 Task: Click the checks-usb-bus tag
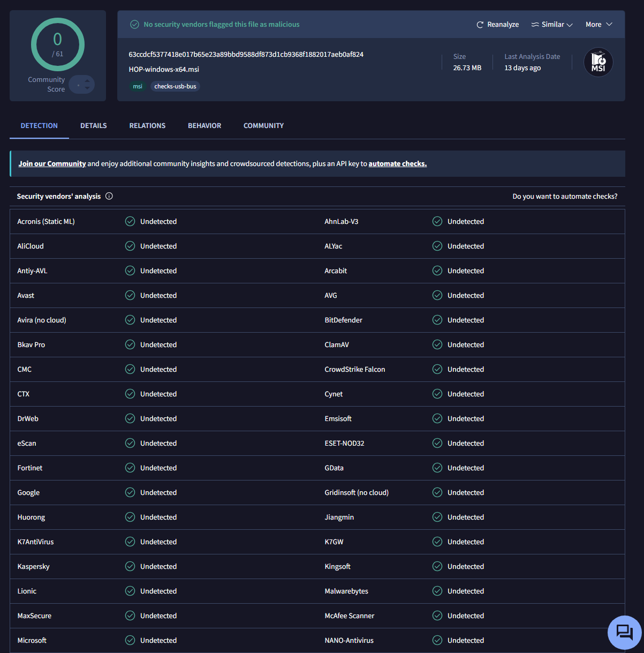175,86
